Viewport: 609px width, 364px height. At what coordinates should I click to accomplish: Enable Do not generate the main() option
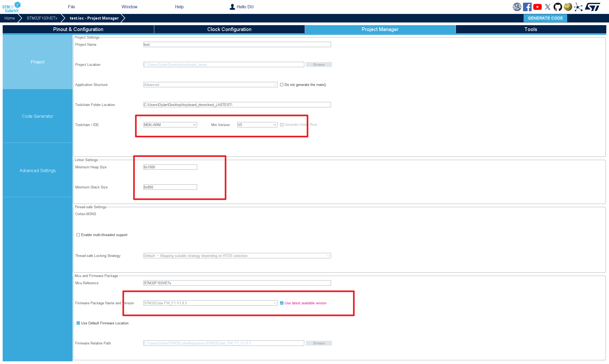point(282,85)
